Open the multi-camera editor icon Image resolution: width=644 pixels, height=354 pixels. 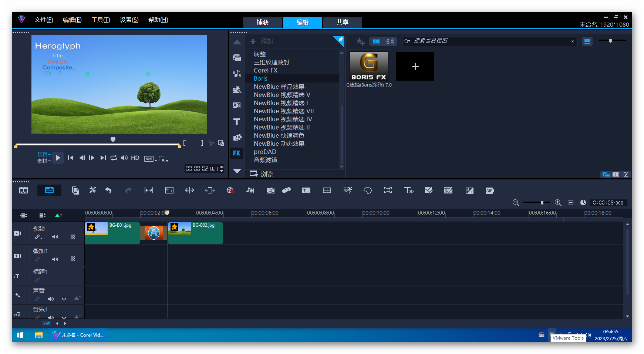point(327,191)
